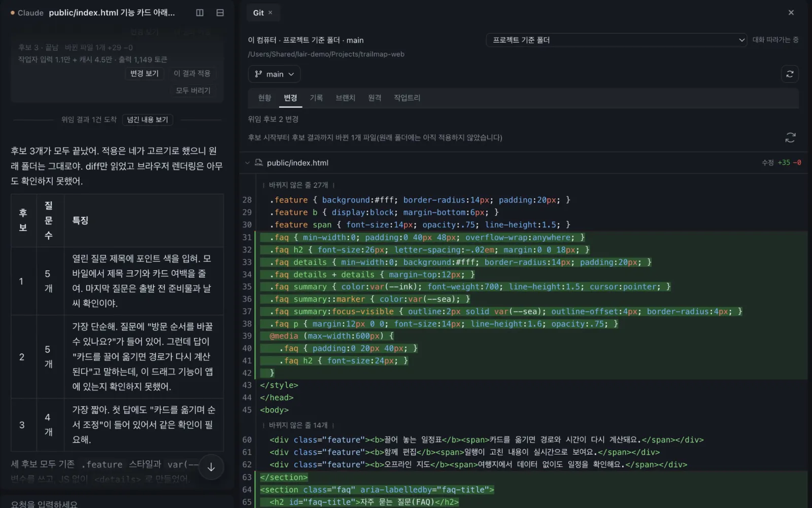The image size is (812, 508).
Task: Refresh repository status next to main branch
Action: [x=790, y=74]
